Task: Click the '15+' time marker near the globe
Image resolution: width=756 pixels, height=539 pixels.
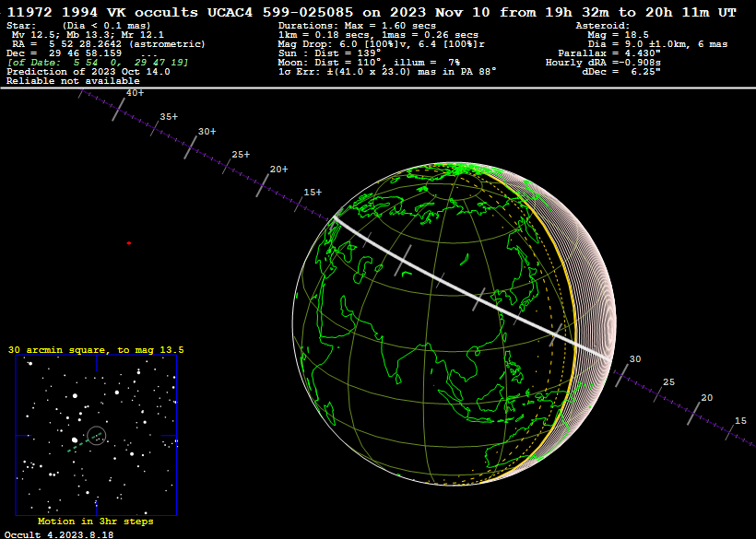Action: tap(313, 193)
